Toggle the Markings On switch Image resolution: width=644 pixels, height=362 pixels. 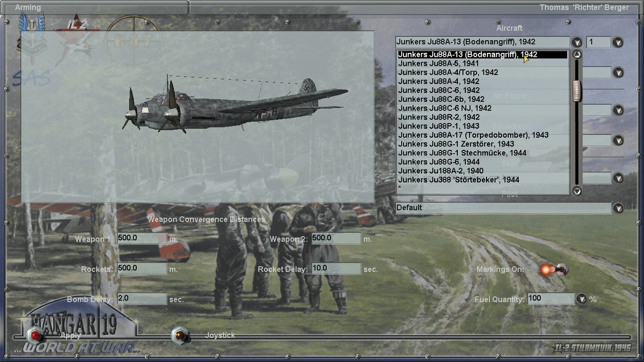point(553,269)
